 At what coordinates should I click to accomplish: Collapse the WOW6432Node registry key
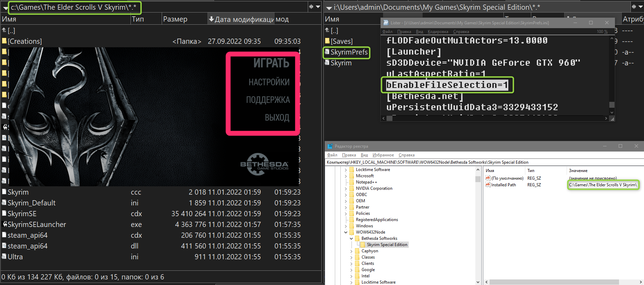346,232
